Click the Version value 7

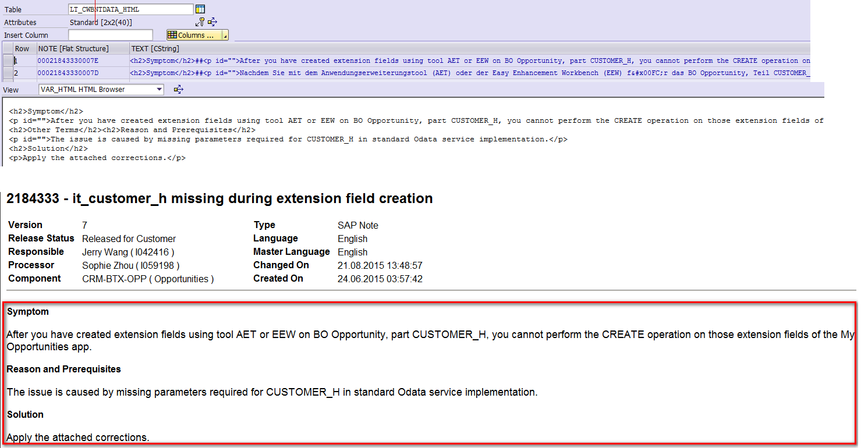click(85, 225)
